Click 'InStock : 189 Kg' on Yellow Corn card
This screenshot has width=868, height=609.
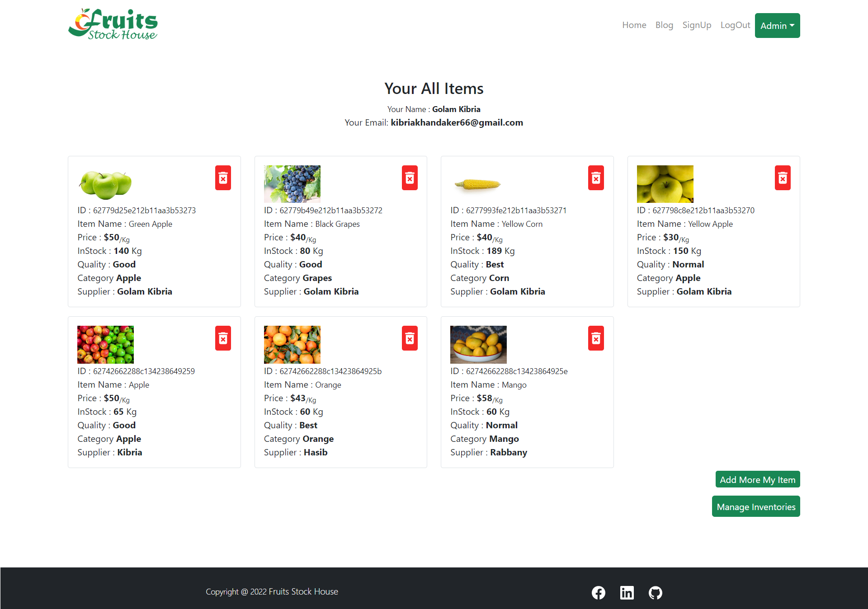tap(482, 251)
